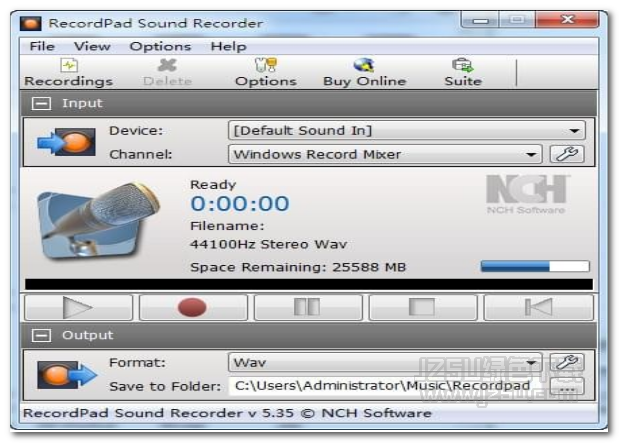Open the View menu
The width and height of the screenshot is (619, 443).
tap(92, 46)
